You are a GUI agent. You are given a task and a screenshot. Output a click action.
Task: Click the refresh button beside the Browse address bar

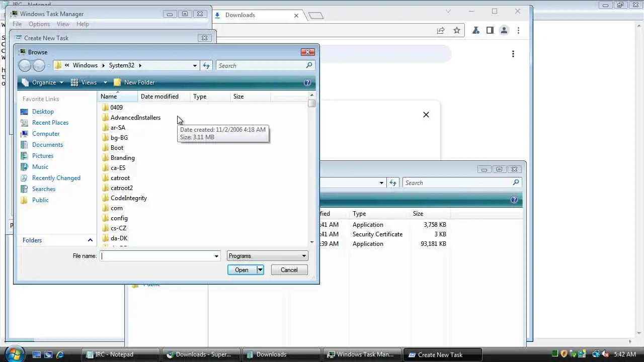(206, 65)
